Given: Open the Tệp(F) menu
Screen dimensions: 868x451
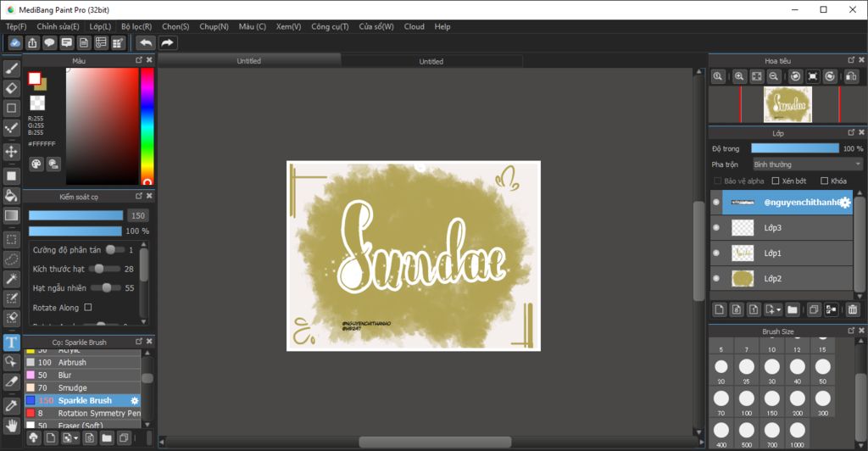Looking at the screenshot, I should (x=16, y=26).
